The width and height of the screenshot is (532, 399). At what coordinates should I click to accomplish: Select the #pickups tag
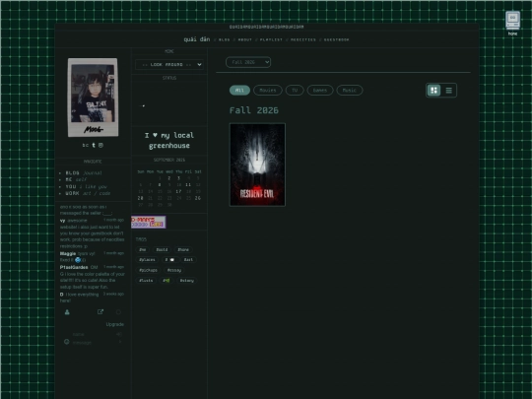(x=148, y=270)
